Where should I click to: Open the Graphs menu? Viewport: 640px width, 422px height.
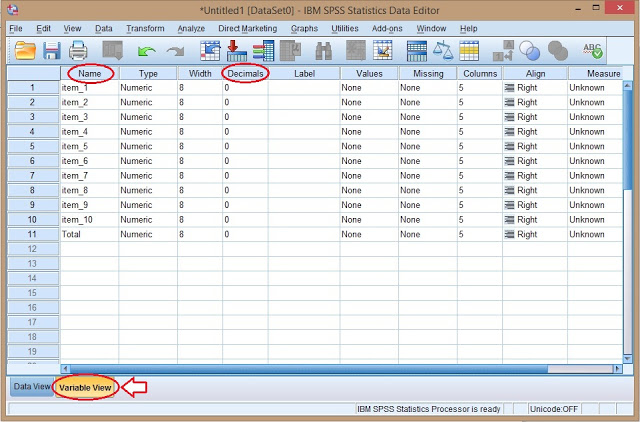[304, 29]
